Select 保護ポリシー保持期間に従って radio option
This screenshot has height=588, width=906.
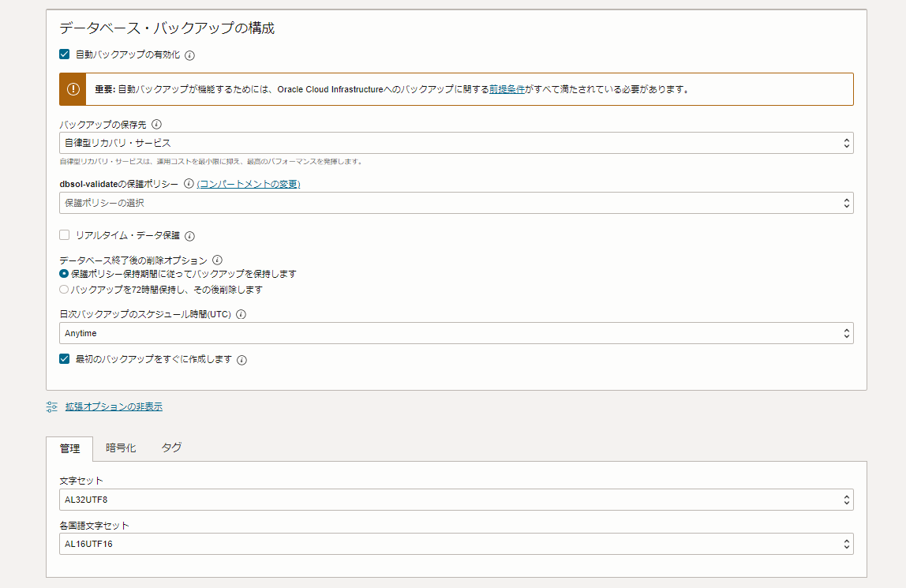pyautogui.click(x=64, y=274)
